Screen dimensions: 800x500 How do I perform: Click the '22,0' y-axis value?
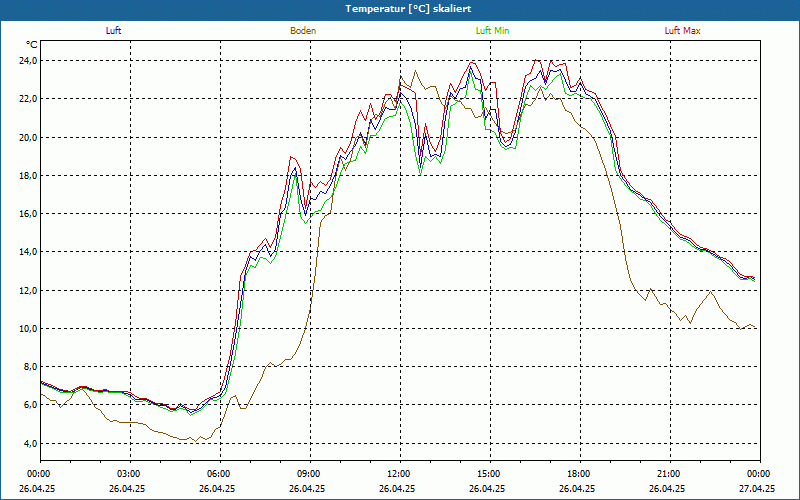pyautogui.click(x=28, y=99)
